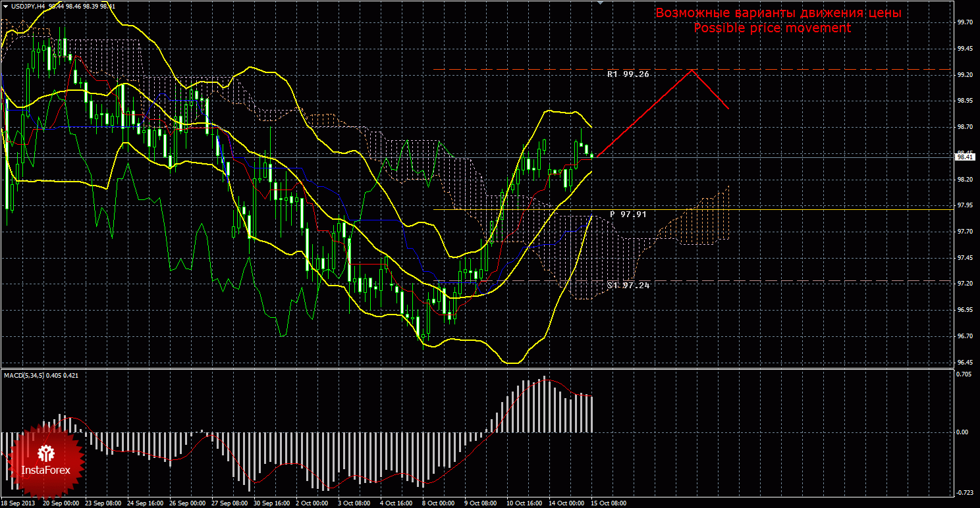Open the dropdown arrow beside USDJPY,H4
This screenshot has width=980, height=508.
coord(5,6)
